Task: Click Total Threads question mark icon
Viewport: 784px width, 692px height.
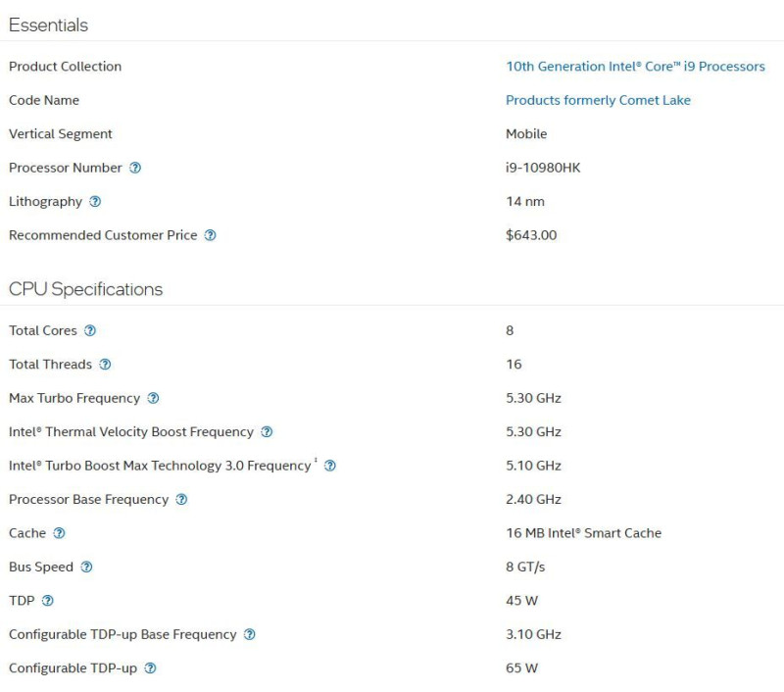Action: (105, 365)
